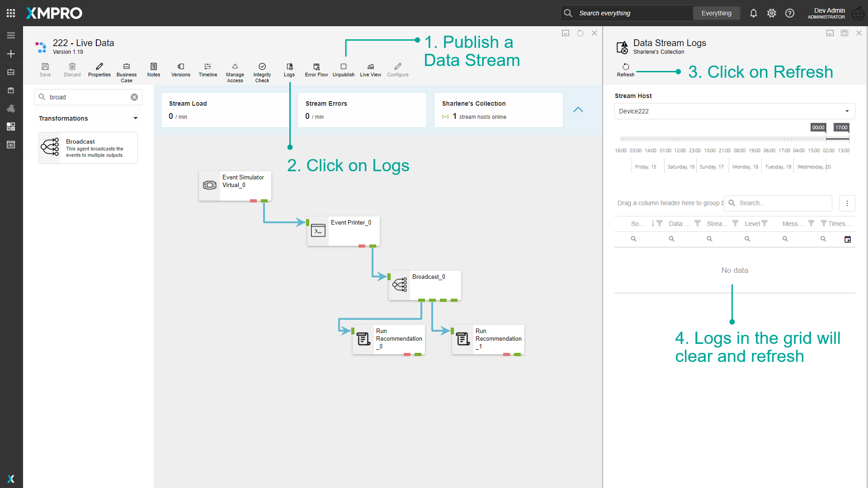This screenshot has width=868, height=488.
Task: Open the Everything search scope dropdown
Action: click(716, 13)
